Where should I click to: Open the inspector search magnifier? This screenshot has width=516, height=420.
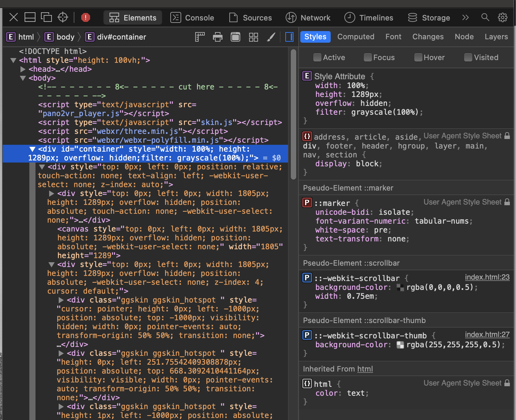(x=485, y=17)
